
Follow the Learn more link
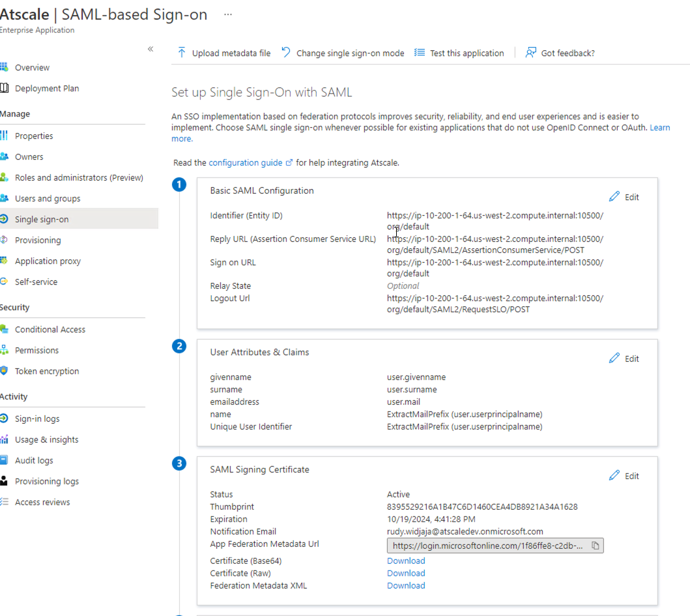click(659, 127)
